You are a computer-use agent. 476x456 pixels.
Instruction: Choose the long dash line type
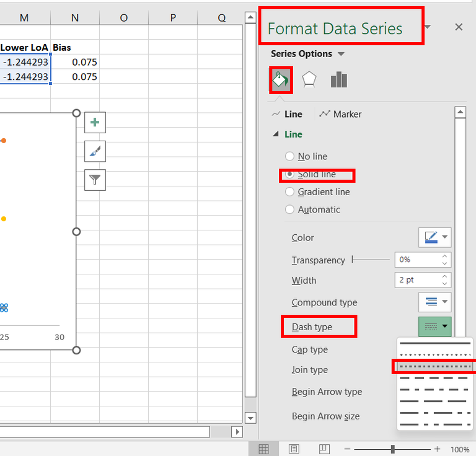point(435,401)
